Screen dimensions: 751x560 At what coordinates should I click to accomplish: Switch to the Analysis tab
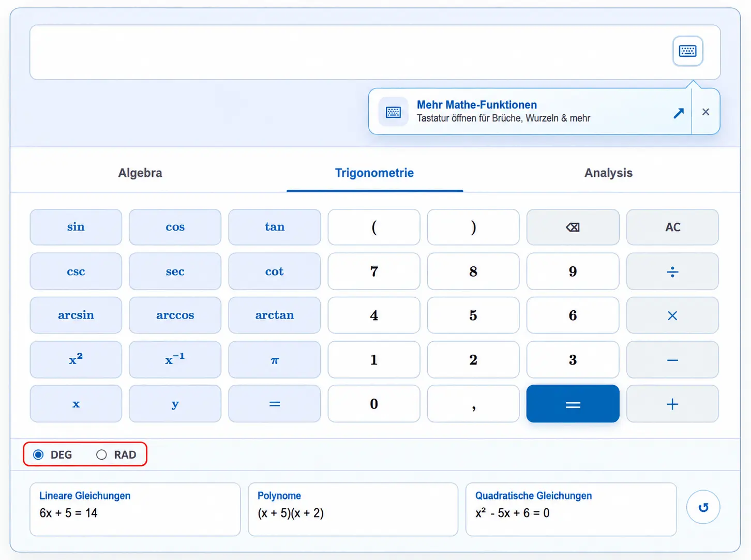608,173
